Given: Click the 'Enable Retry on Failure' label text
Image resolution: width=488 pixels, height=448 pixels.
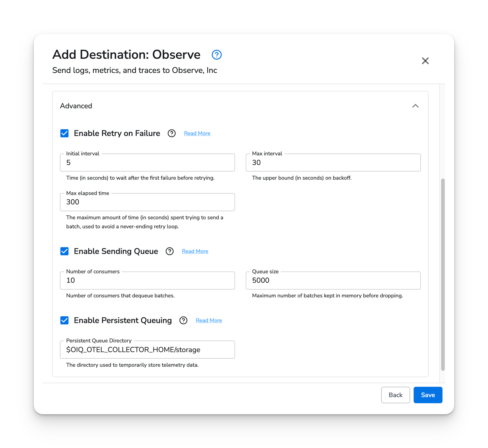Looking at the screenshot, I should [x=117, y=133].
